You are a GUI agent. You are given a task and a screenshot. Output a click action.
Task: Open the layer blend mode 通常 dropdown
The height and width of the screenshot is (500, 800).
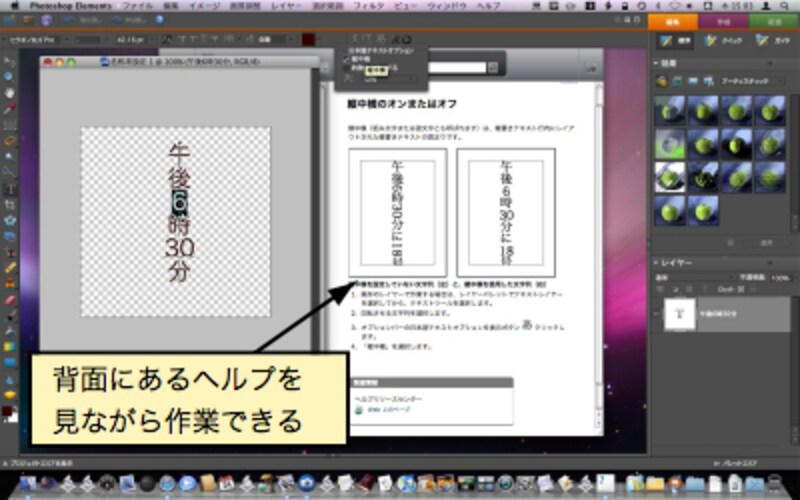[693, 278]
